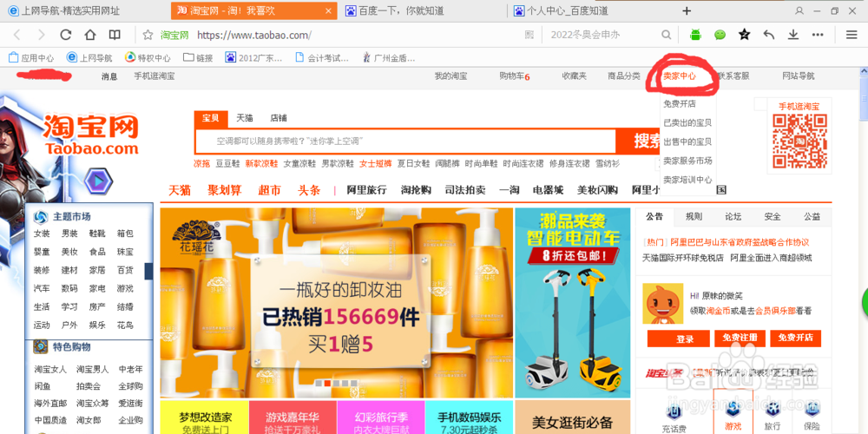Image resolution: width=868 pixels, height=434 pixels.
Task: Bookmark page with star outline icon
Action: coord(148,35)
